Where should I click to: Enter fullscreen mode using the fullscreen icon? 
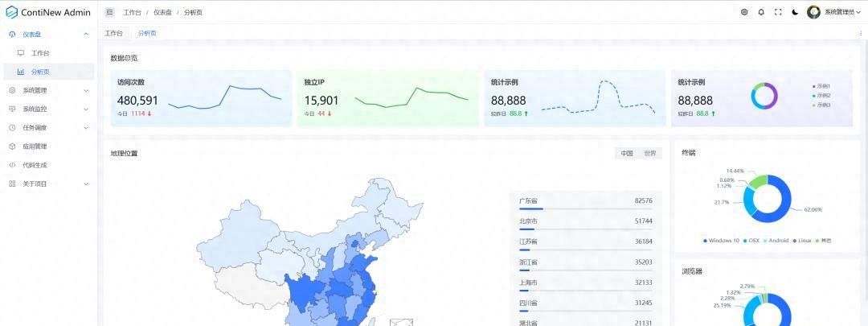point(778,12)
